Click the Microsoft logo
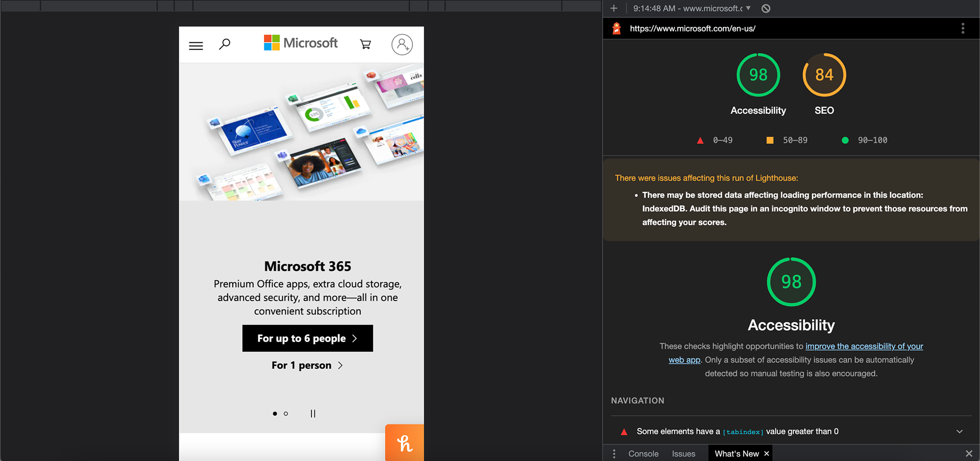The width and height of the screenshot is (980, 461). pos(301,43)
